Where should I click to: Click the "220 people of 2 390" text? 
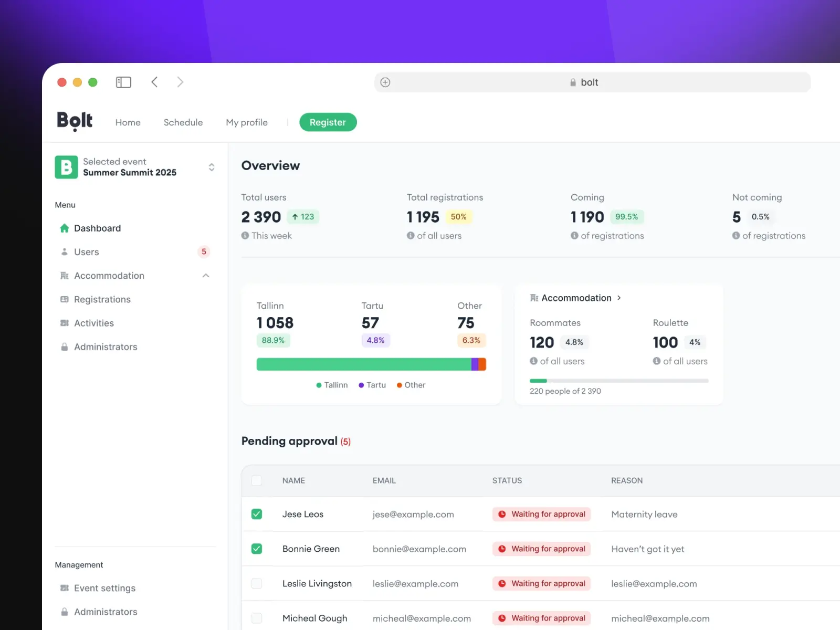(565, 391)
